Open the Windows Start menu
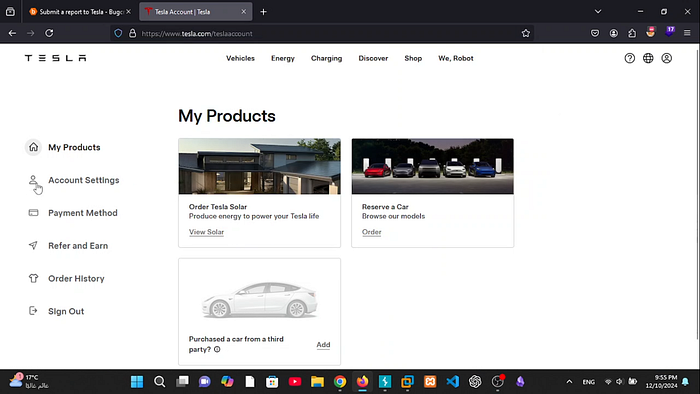This screenshot has width=700, height=394. coord(137,382)
